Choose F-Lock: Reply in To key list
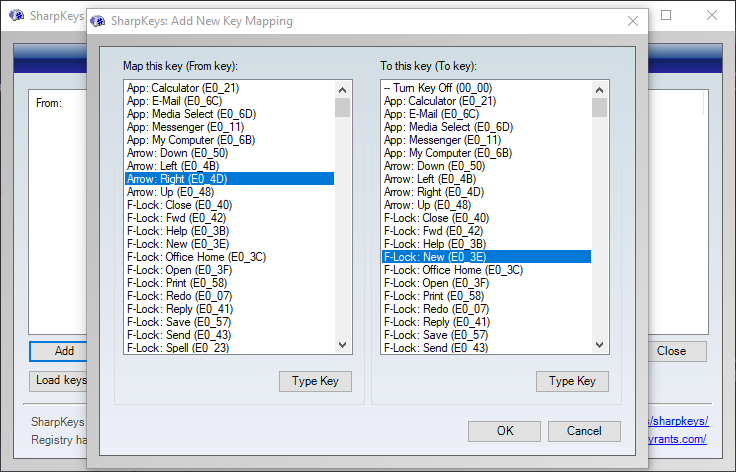 [487, 322]
